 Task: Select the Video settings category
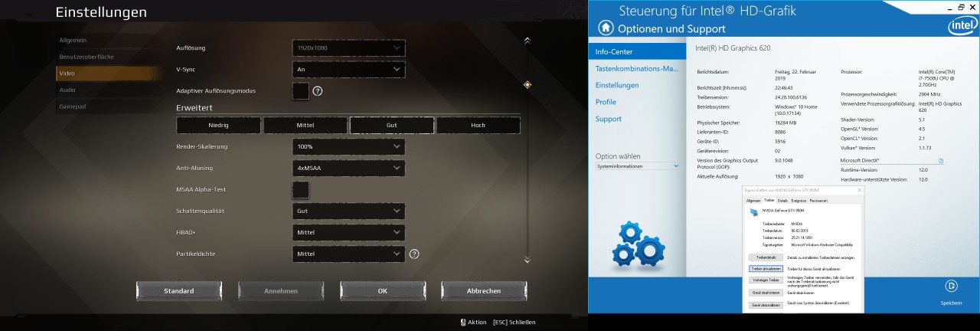coord(107,73)
